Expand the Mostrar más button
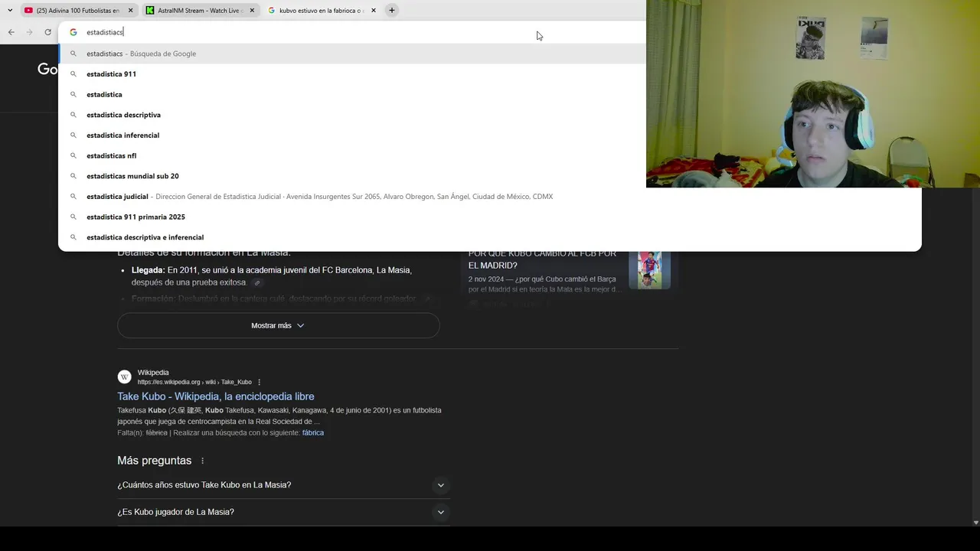Viewport: 980px width, 551px height. (x=279, y=325)
